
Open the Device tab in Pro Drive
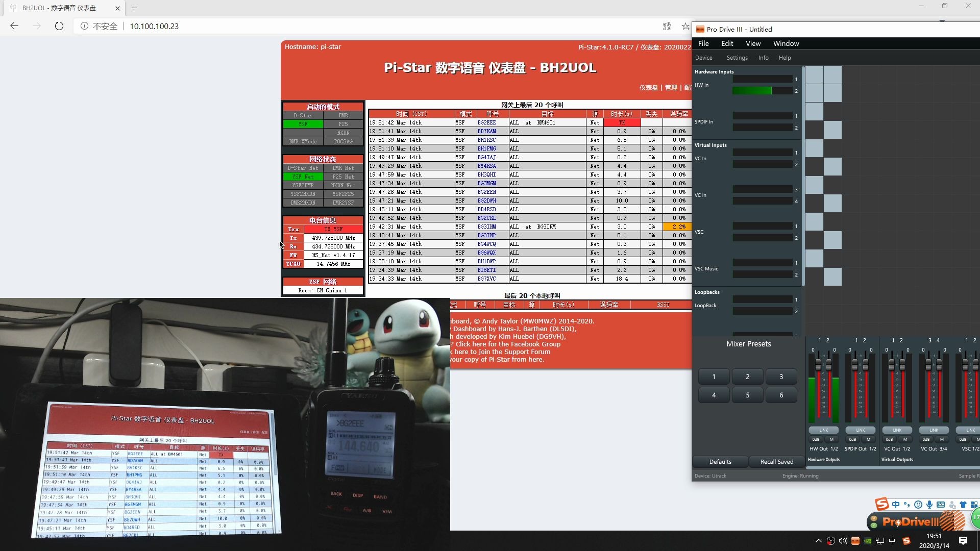[x=704, y=58]
